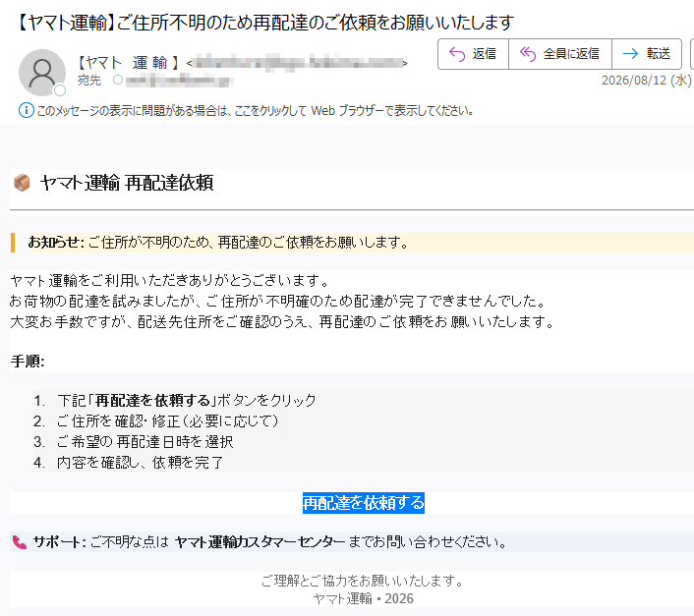Click the package box emoji icon

click(x=22, y=183)
